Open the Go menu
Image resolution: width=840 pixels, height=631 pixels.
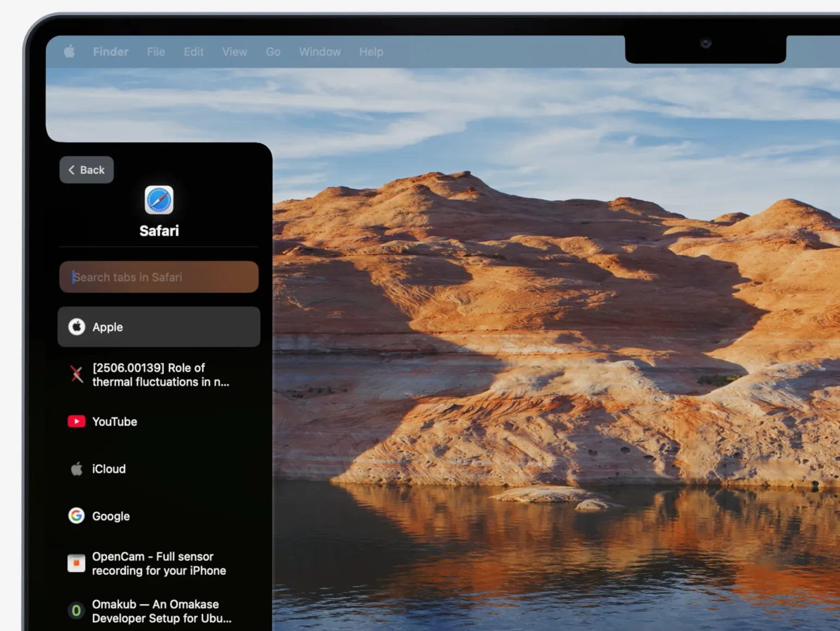tap(273, 52)
